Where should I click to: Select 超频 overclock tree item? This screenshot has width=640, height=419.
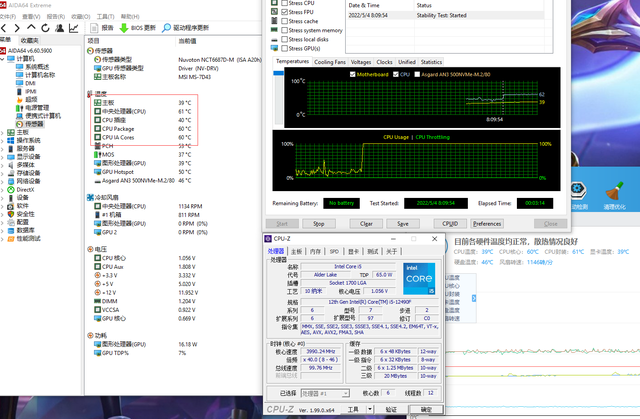click(x=27, y=100)
